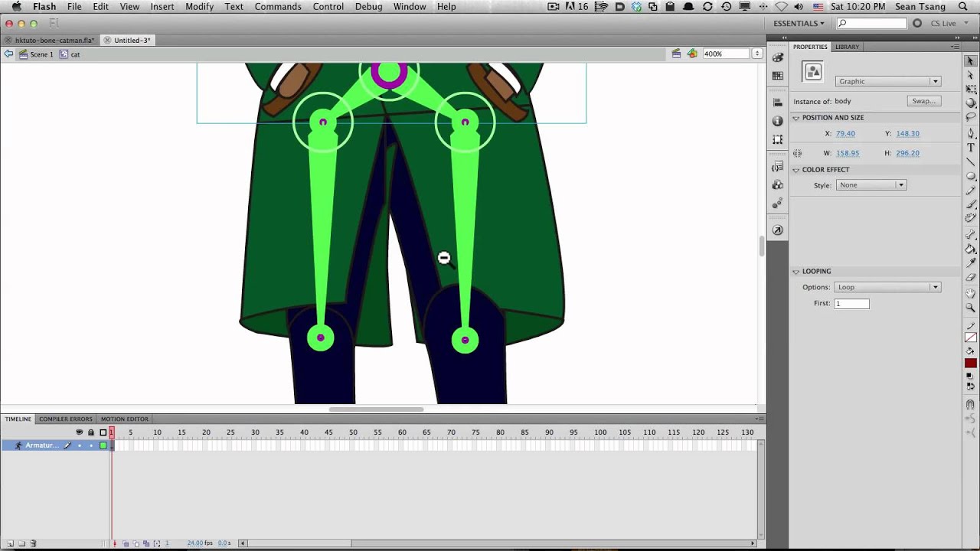Select the Bone tool
This screenshot has height=551, width=980.
click(x=970, y=234)
